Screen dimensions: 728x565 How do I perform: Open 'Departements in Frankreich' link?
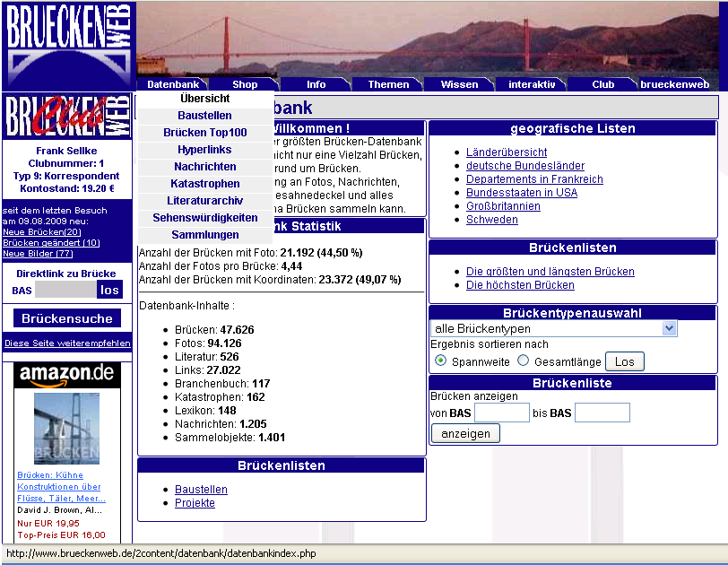coord(534,179)
